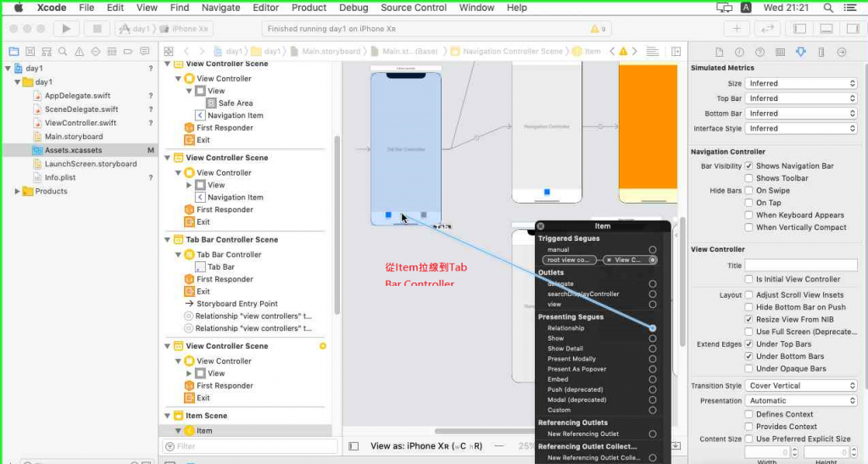Select ViewController.swift in the navigator

tap(81, 123)
